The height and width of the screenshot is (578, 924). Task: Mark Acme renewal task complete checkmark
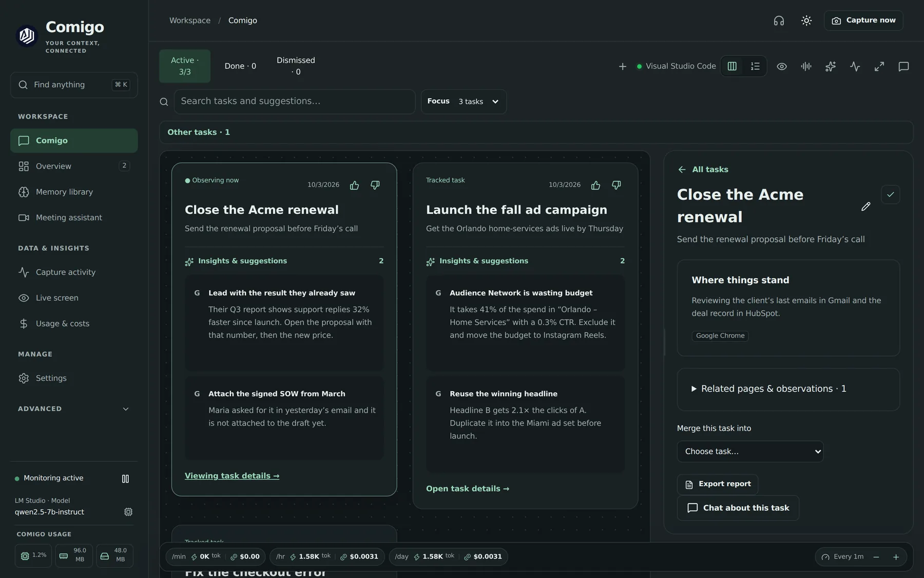coord(891,195)
